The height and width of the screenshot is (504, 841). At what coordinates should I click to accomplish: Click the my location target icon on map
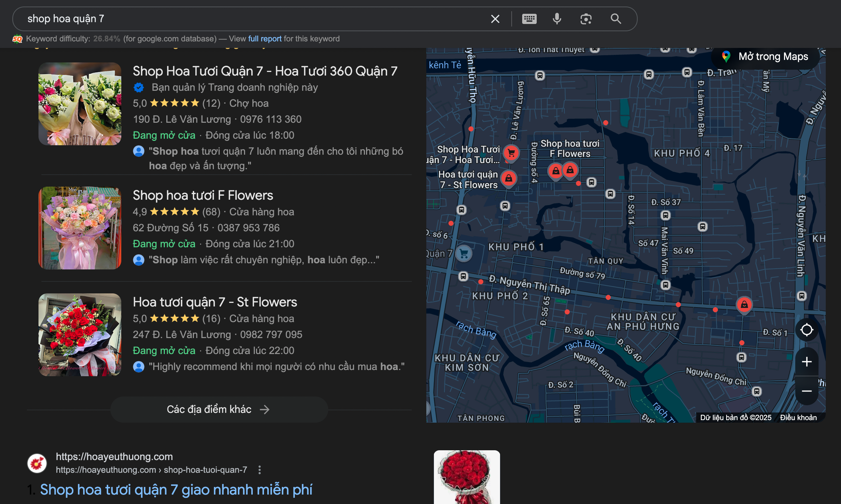point(807,330)
